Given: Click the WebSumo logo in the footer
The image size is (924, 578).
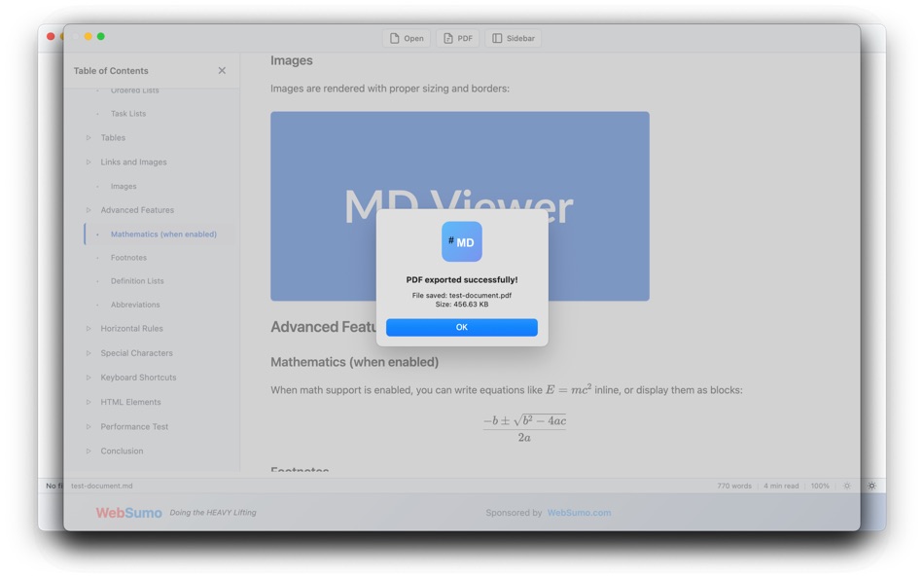Looking at the screenshot, I should point(128,512).
